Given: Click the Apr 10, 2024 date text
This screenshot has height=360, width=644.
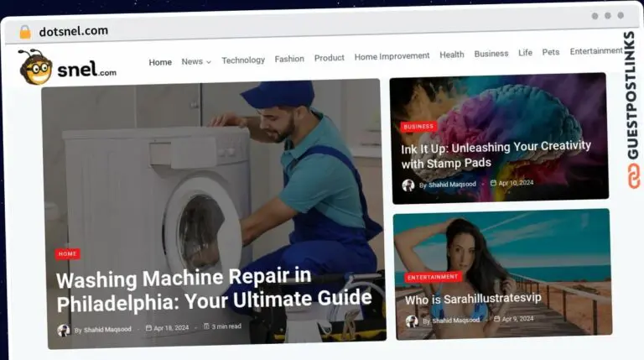Looking at the screenshot, I should [516, 182].
